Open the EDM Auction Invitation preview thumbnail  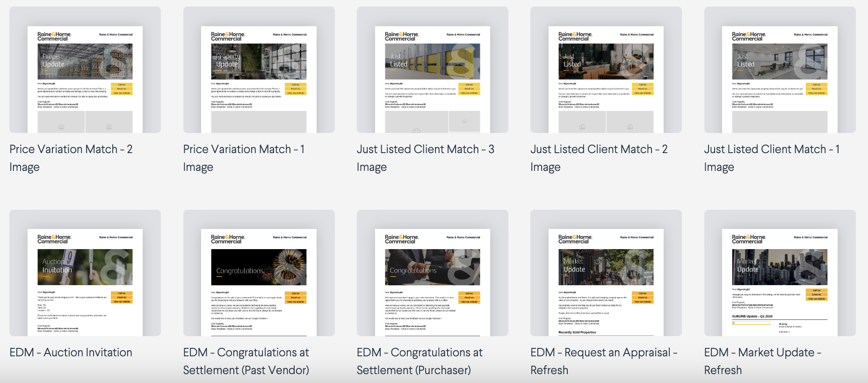coord(85,273)
